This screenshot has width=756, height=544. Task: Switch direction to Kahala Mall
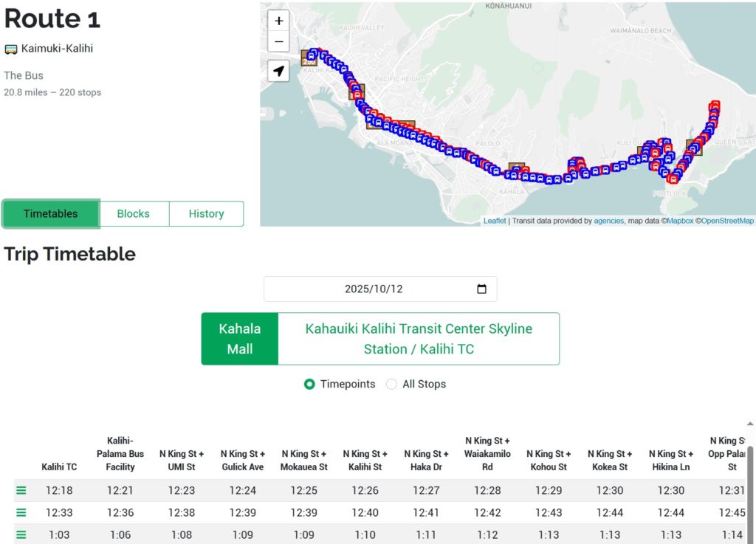[x=240, y=339]
